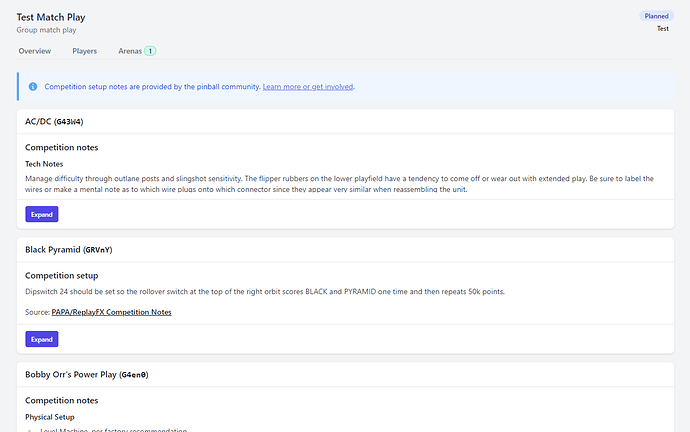Click the 'Tech Notes' subheading

[44, 164]
